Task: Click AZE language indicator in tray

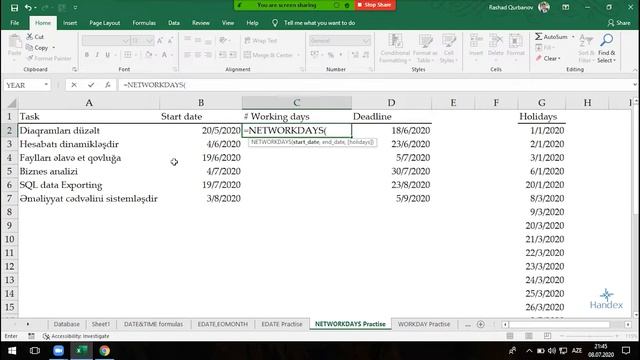Action: tap(577, 351)
